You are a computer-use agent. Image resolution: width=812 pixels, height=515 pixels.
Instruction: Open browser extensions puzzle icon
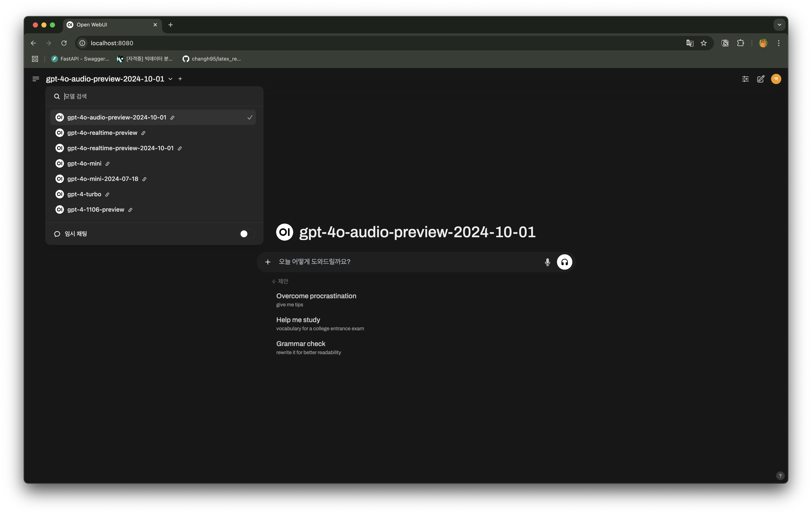pos(741,43)
